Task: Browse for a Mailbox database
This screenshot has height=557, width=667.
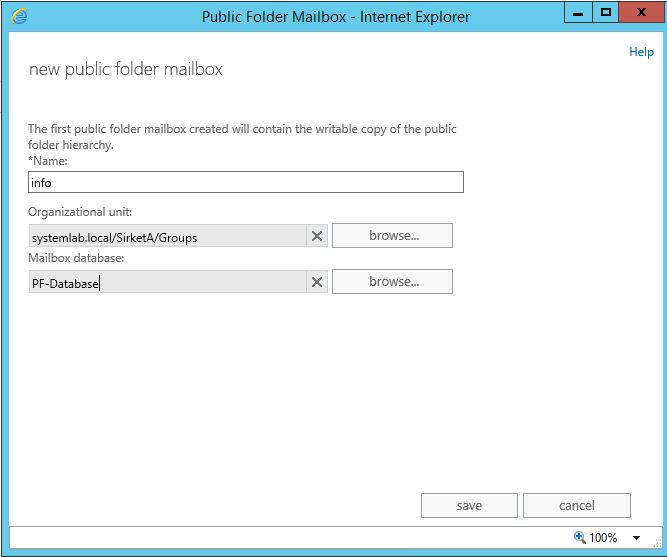Action: 392,282
